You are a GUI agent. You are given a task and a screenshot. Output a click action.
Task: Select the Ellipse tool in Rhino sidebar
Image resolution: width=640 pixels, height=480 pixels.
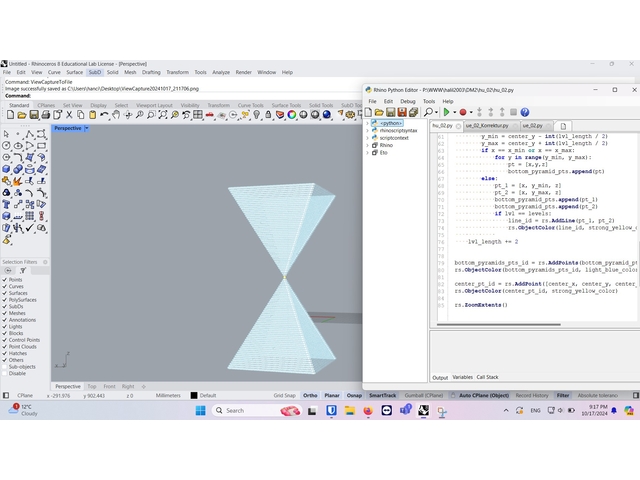point(18,146)
